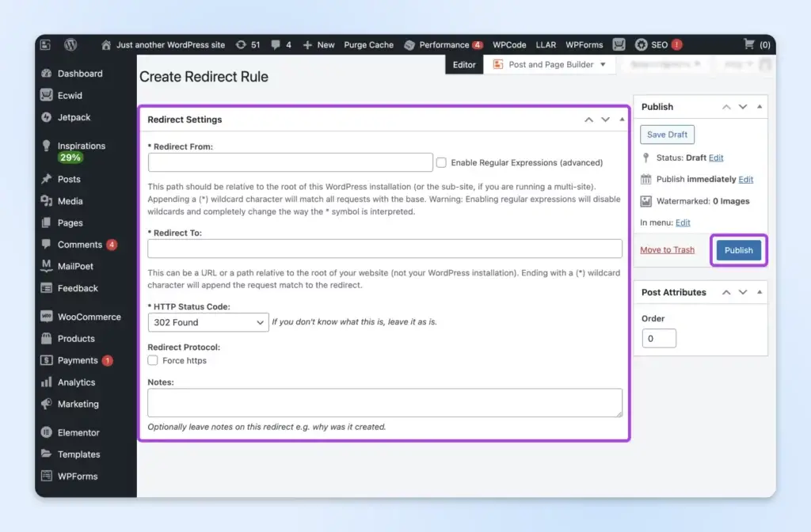The width and height of the screenshot is (811, 532).
Task: Open the HTTP Status Code dropdown
Action: (208, 322)
